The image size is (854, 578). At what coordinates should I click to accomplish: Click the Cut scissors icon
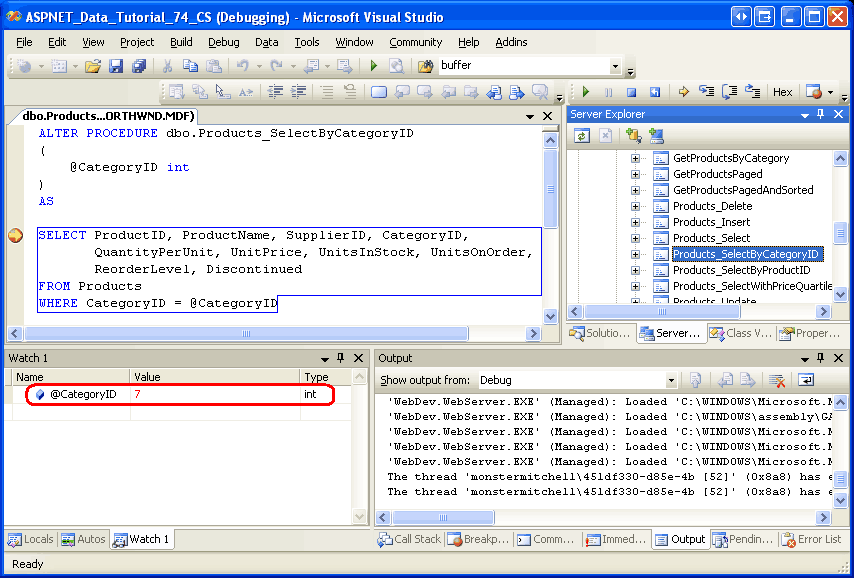point(167,66)
